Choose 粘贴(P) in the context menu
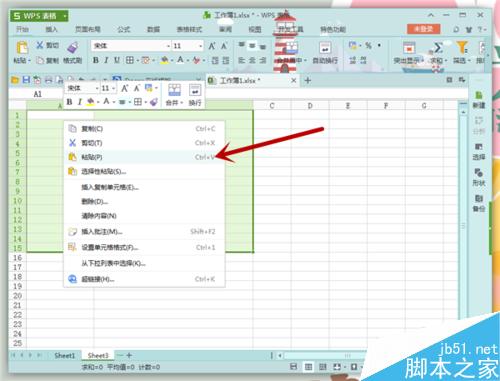Image resolution: width=500 pixels, height=381 pixels. (144, 157)
